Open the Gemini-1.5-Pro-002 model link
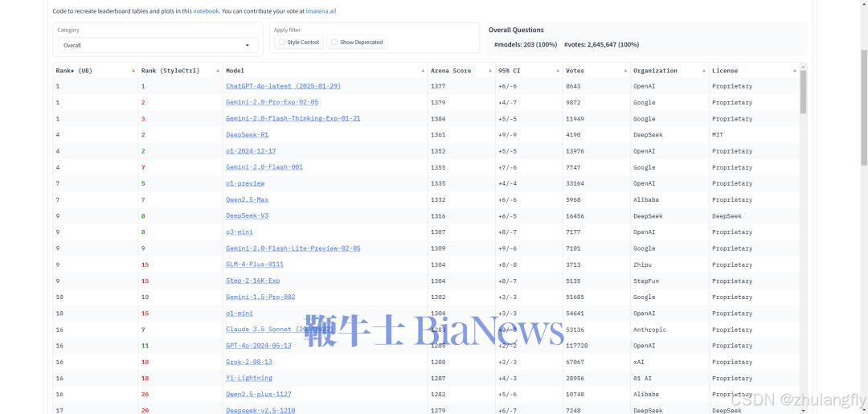The image size is (868, 414). click(x=260, y=297)
